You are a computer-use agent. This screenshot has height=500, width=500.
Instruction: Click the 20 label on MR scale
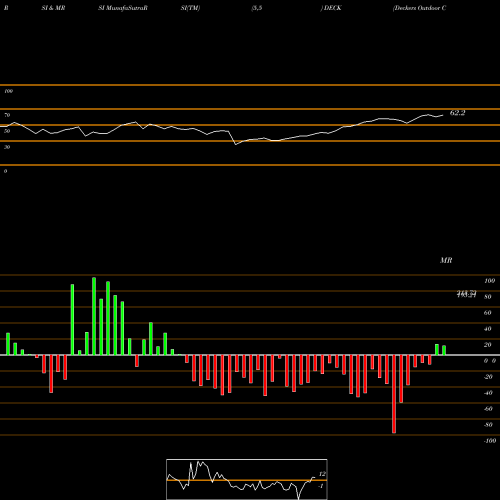pyautogui.click(x=488, y=345)
